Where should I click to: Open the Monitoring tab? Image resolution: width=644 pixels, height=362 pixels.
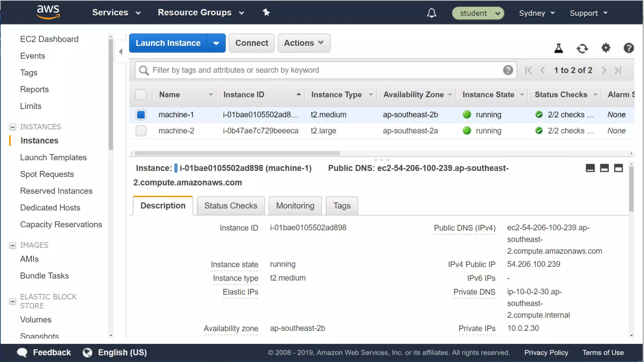295,206
